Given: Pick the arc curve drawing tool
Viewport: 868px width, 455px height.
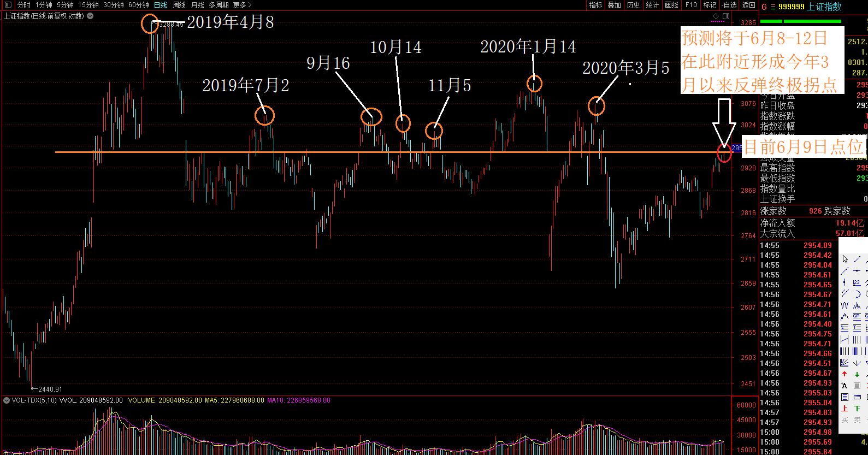Looking at the screenshot, I should click(x=857, y=293).
